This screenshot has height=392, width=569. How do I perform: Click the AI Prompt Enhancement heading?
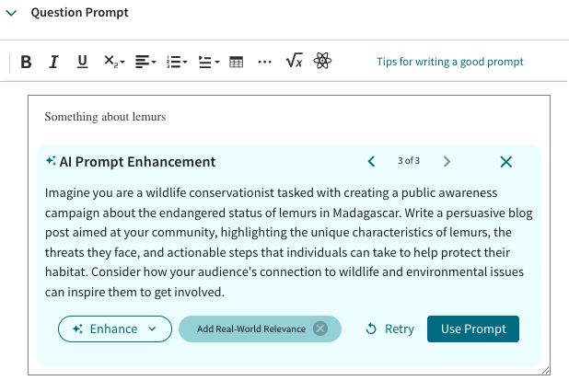tap(137, 162)
